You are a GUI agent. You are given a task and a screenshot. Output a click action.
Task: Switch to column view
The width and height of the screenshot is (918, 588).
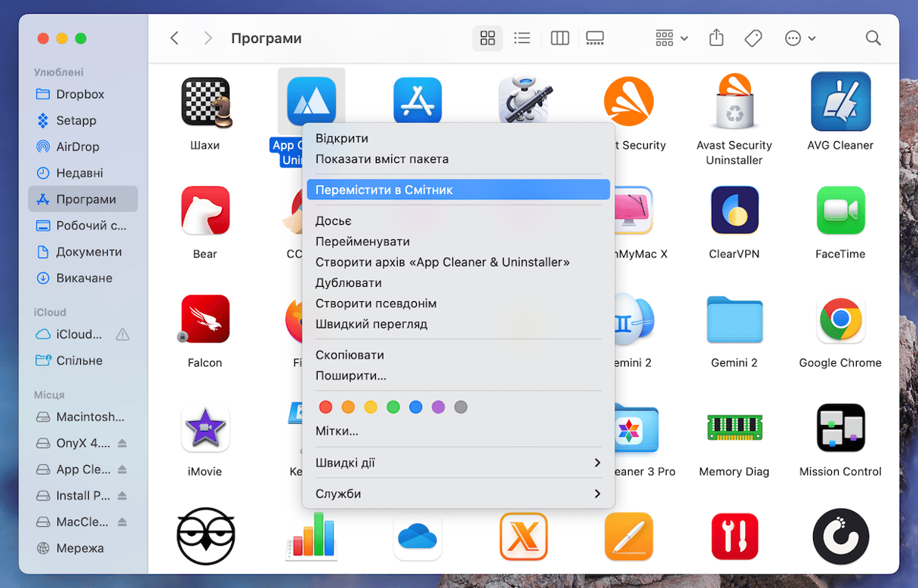pyautogui.click(x=559, y=38)
